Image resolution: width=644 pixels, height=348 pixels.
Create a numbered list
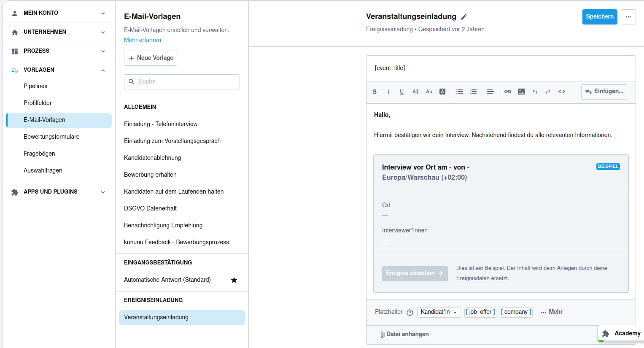[473, 92]
